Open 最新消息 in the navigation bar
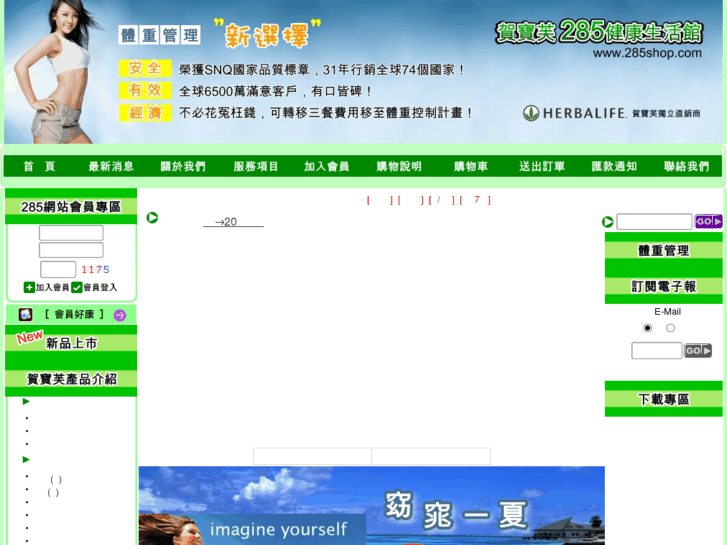 [111, 167]
